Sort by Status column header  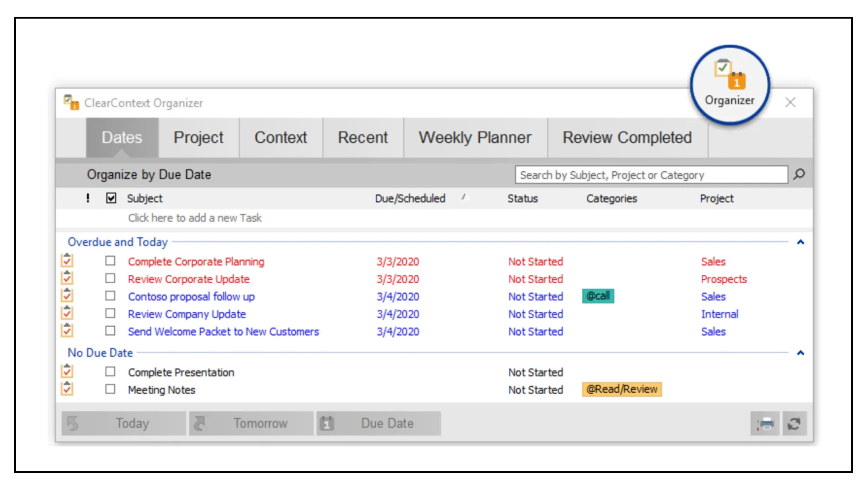click(523, 198)
